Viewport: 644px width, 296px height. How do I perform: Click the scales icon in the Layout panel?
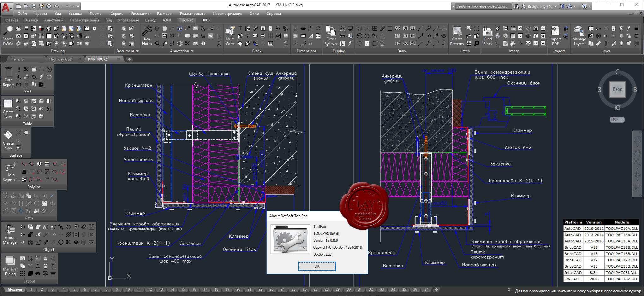tap(45, 274)
